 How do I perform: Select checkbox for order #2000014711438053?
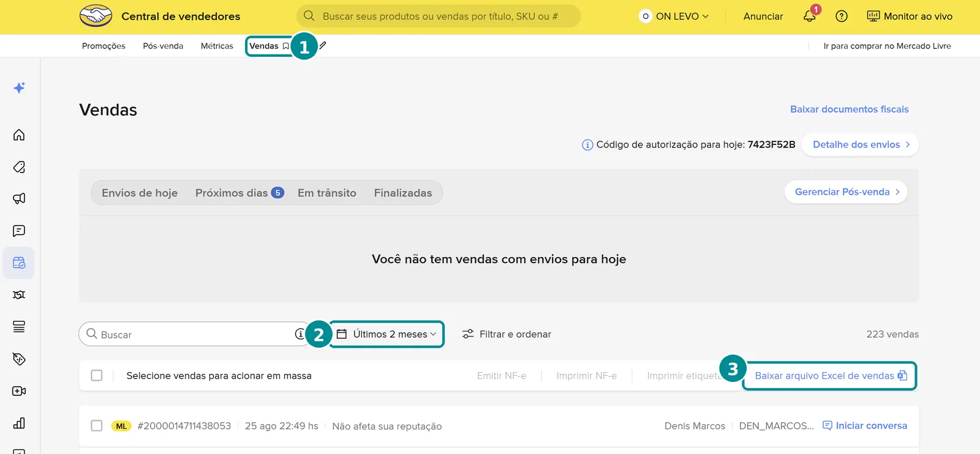(97, 425)
